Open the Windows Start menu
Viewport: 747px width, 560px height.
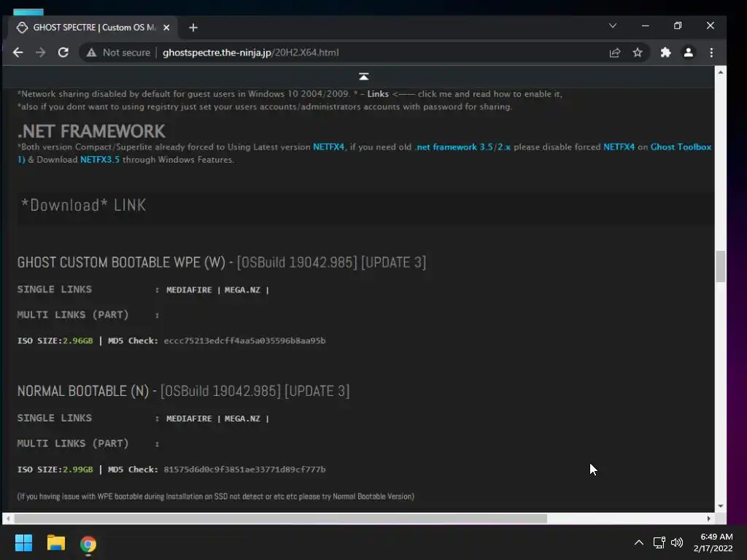[23, 542]
